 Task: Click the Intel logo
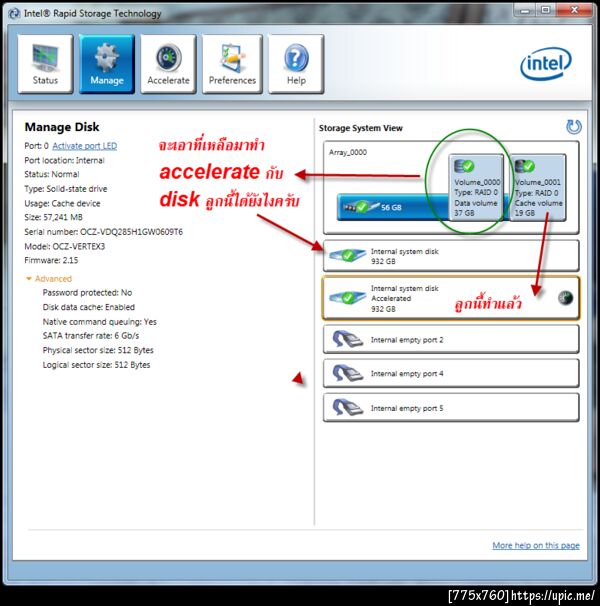click(546, 63)
